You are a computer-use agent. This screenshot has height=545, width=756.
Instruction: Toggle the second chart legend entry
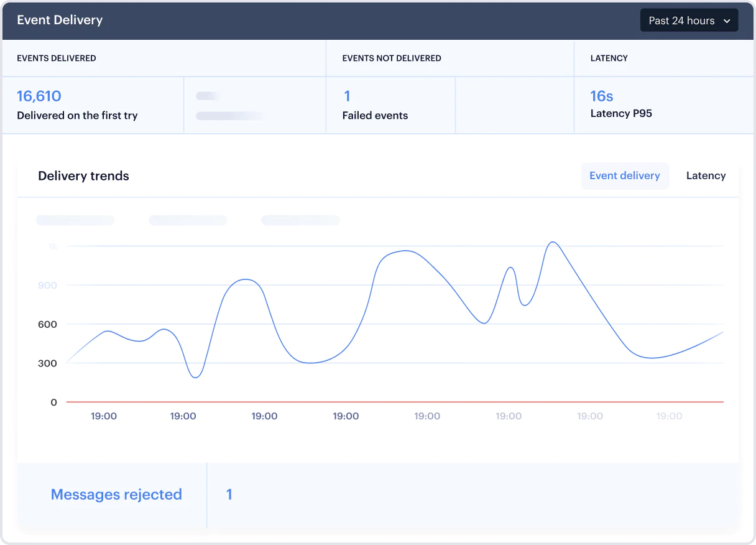click(x=188, y=220)
